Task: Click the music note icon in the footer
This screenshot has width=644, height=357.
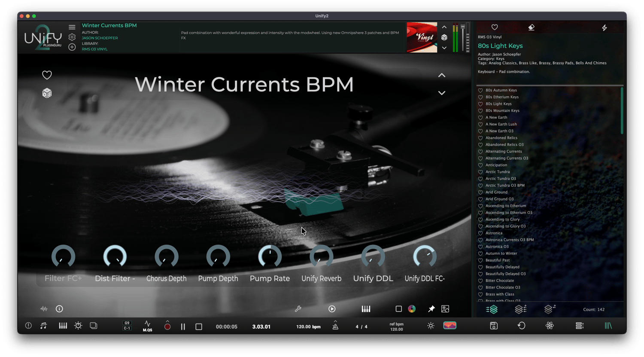Action: pyautogui.click(x=43, y=326)
